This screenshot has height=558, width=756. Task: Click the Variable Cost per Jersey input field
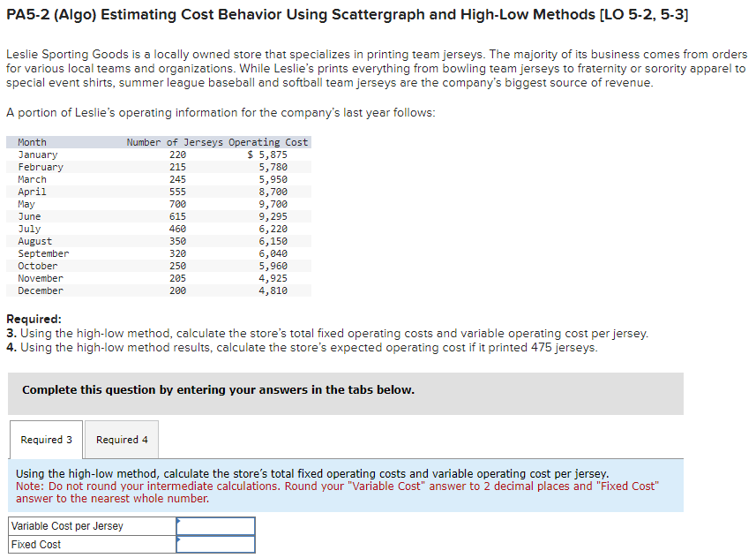point(214,524)
